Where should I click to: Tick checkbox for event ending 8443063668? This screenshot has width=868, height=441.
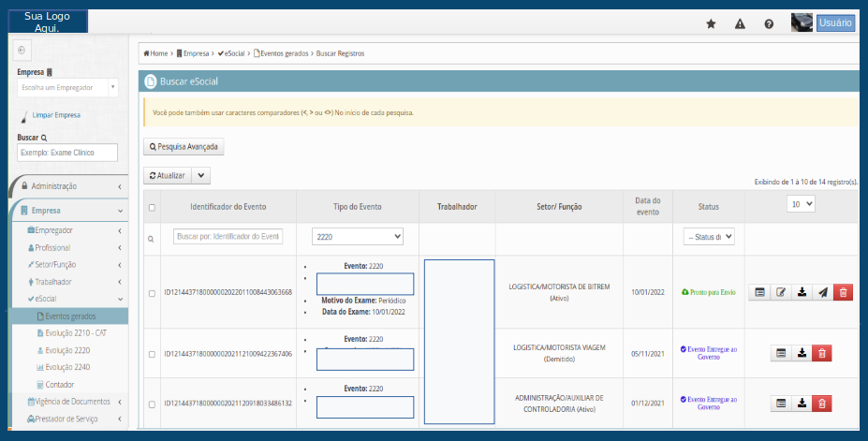(x=152, y=293)
